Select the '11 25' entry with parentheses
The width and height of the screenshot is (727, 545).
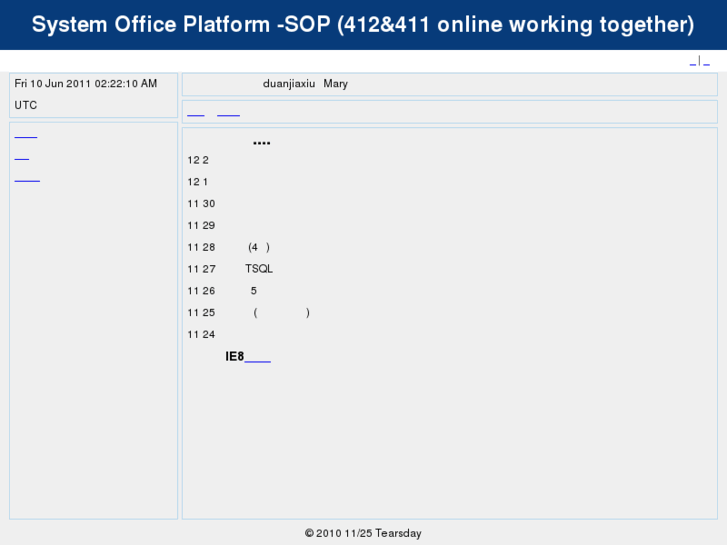[249, 313]
